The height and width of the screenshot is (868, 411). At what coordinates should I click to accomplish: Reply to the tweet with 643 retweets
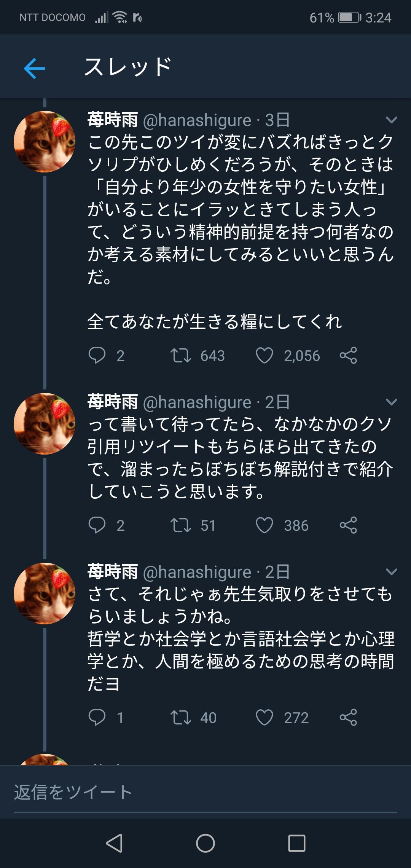coord(97,356)
